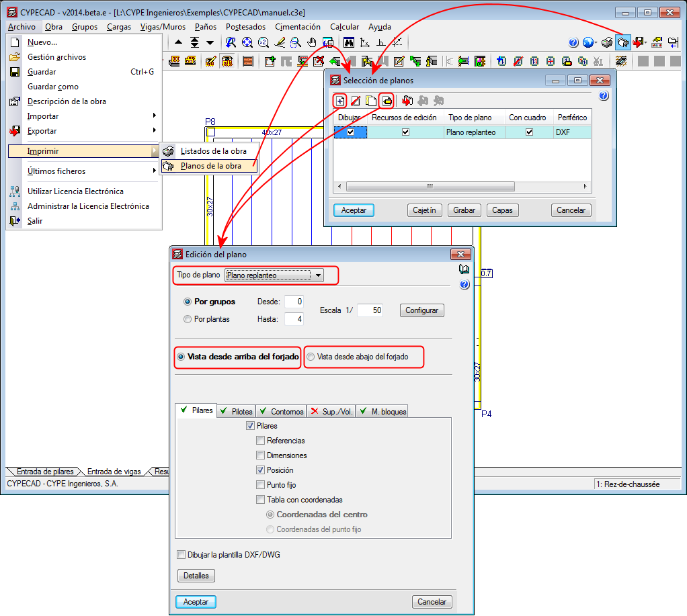Image resolution: width=687 pixels, height=616 pixels.
Task: Enable Dibujar la plantilla DXF/DWG checkbox
Action: [181, 555]
